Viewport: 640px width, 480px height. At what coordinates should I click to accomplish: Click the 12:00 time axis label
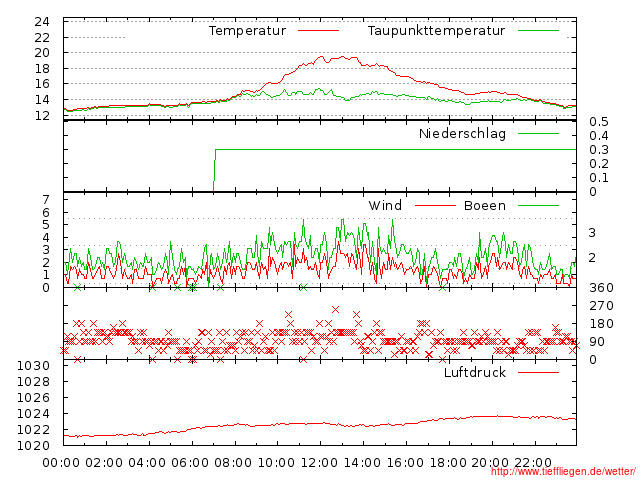pyautogui.click(x=319, y=463)
